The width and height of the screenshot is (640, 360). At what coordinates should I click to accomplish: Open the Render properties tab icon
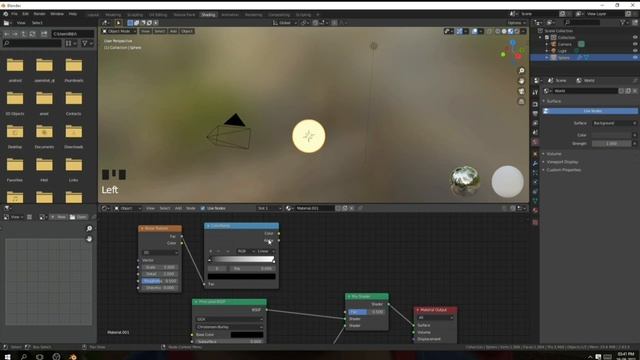pos(535,104)
